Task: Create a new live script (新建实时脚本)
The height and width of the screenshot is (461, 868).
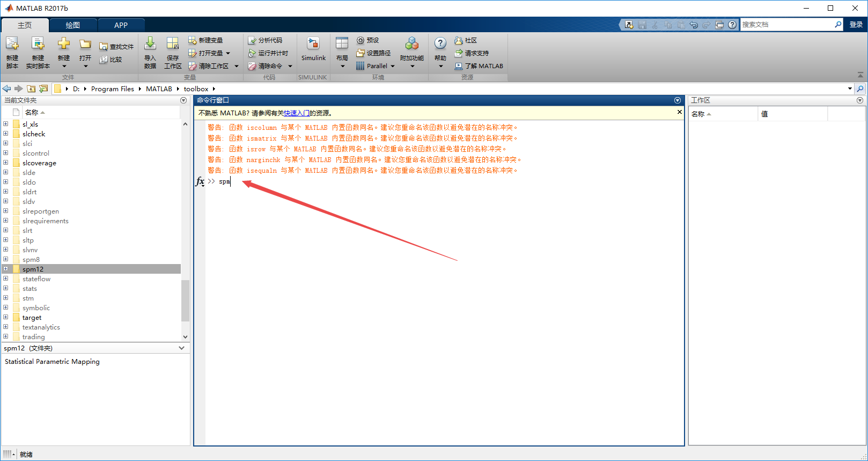Action: [x=38, y=52]
